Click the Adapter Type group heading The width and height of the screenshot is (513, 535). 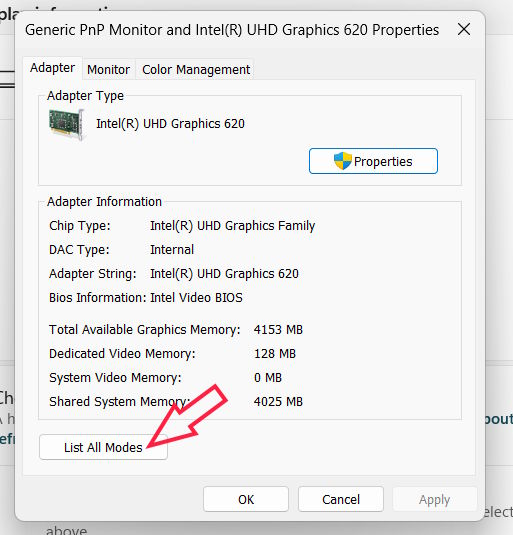click(85, 96)
